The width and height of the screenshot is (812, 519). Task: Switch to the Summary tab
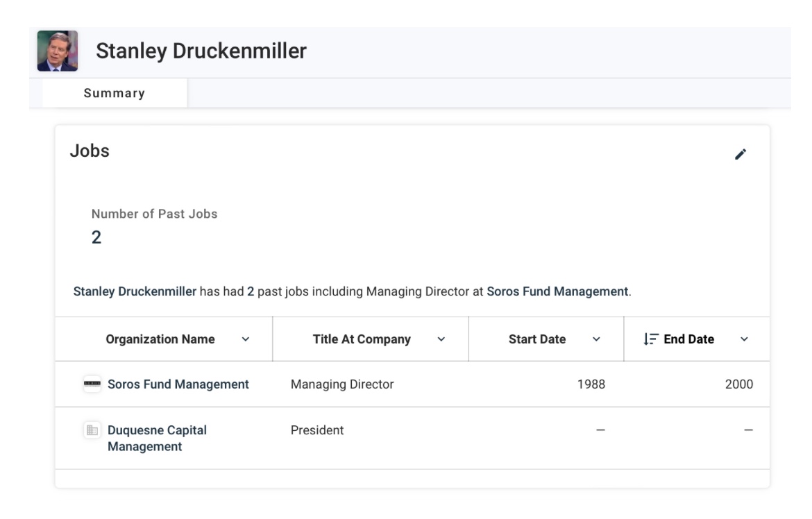click(x=115, y=93)
